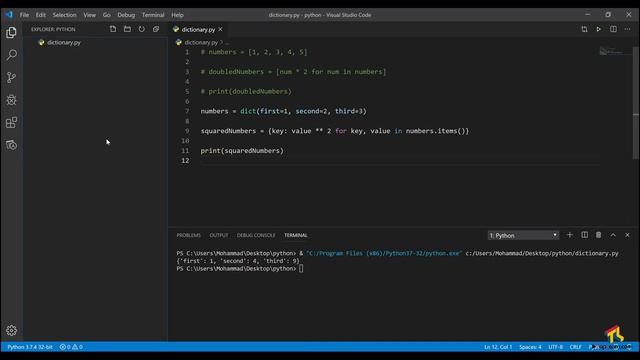Run Python file with play icon
This screenshot has width=640, height=360.
[599, 29]
